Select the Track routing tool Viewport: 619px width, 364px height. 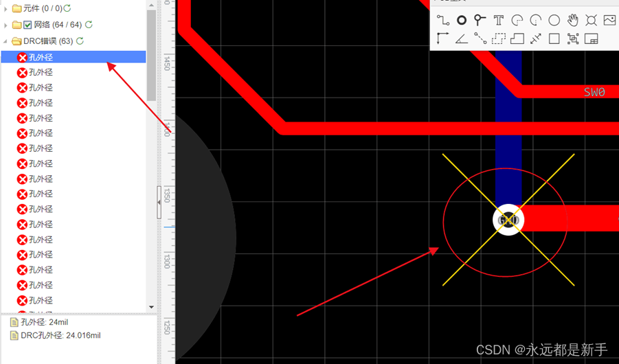coord(443,20)
